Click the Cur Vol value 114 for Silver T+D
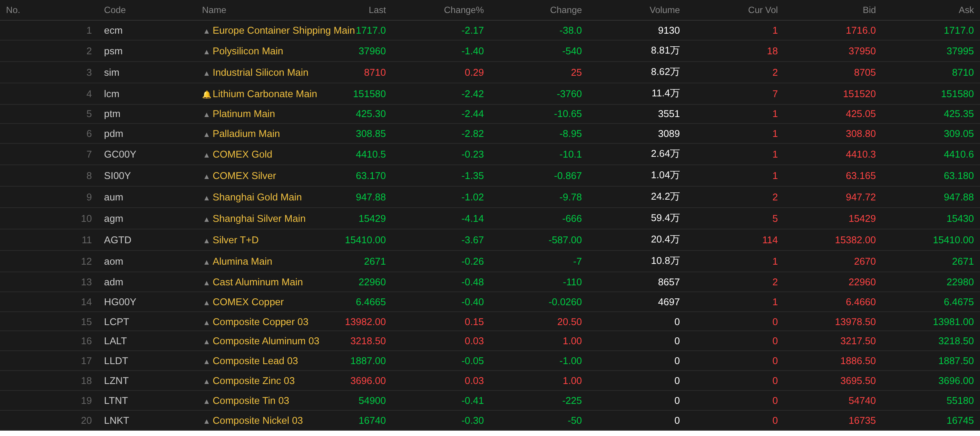 click(x=770, y=240)
